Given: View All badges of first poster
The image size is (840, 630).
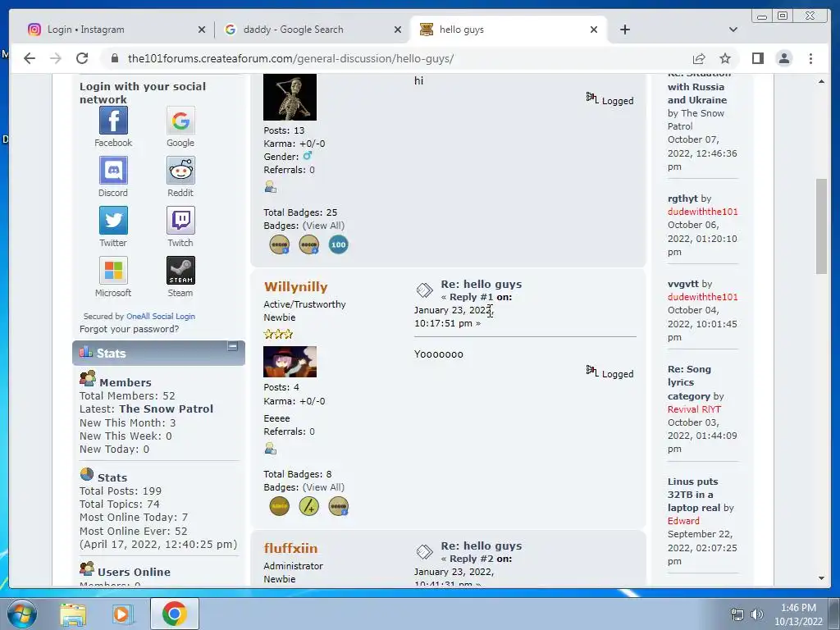Looking at the screenshot, I should click(x=323, y=226).
